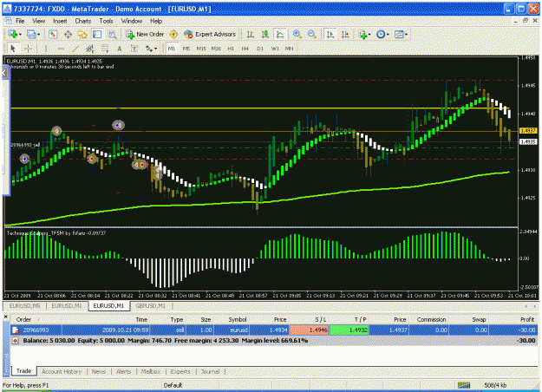The image size is (542, 392).
Task: Select the stop loss cell 1.4946
Action: point(310,330)
